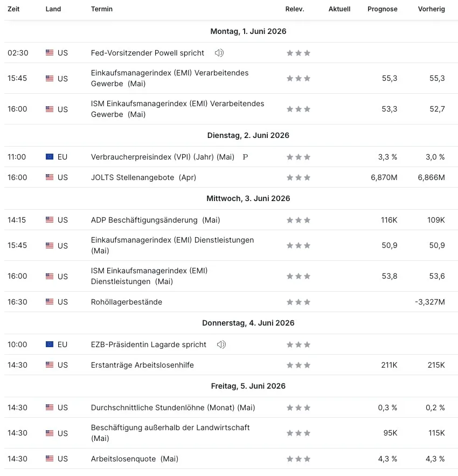Click EU flag in the 11:00 VPI row
The image size is (458, 476).
pyautogui.click(x=50, y=157)
